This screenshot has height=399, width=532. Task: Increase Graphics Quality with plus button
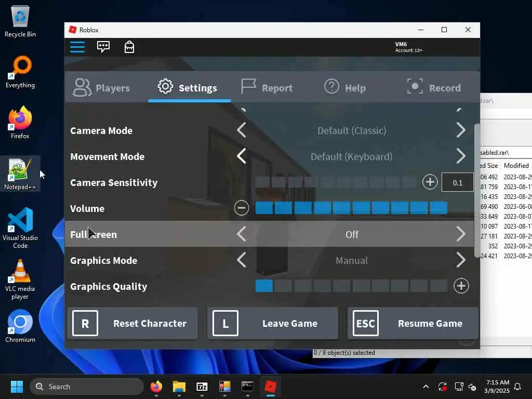tap(461, 286)
